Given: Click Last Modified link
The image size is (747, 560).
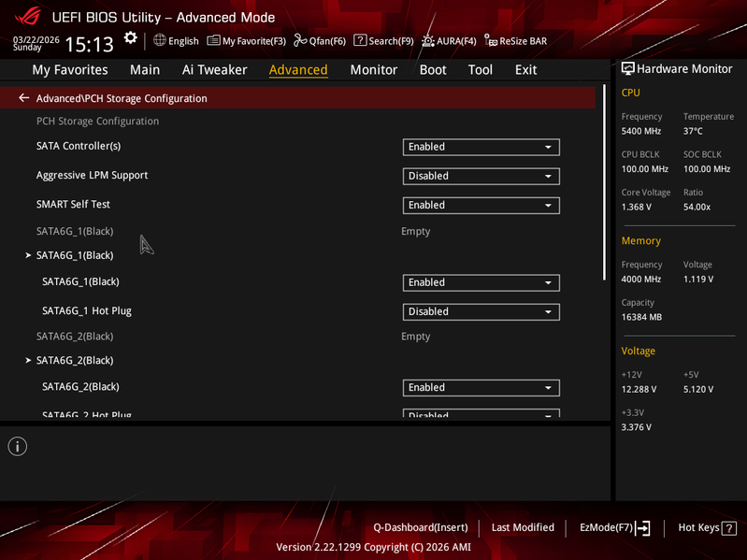Looking at the screenshot, I should (523, 527).
